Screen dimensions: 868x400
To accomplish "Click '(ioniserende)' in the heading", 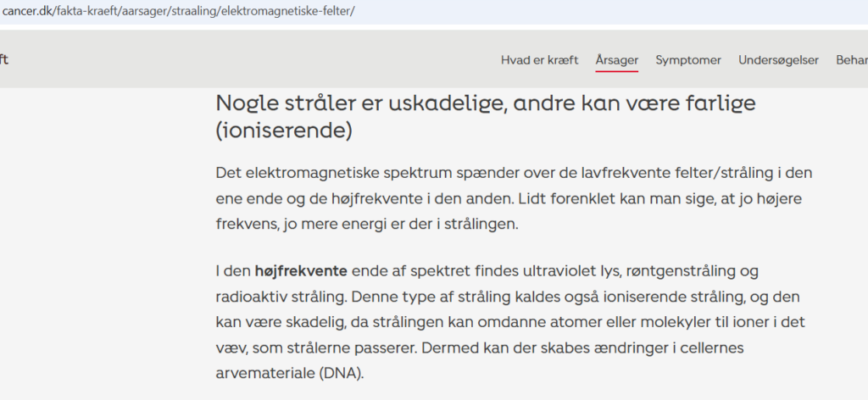I will [x=283, y=132].
